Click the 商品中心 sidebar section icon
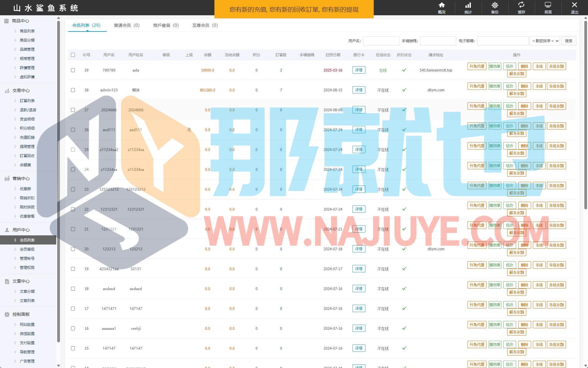The image size is (588, 368). click(x=6, y=21)
